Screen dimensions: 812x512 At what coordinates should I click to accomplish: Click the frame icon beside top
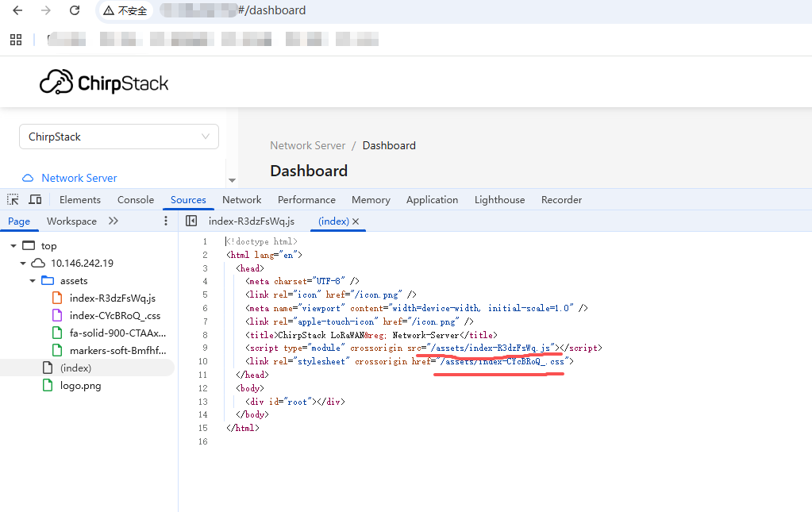coord(29,245)
